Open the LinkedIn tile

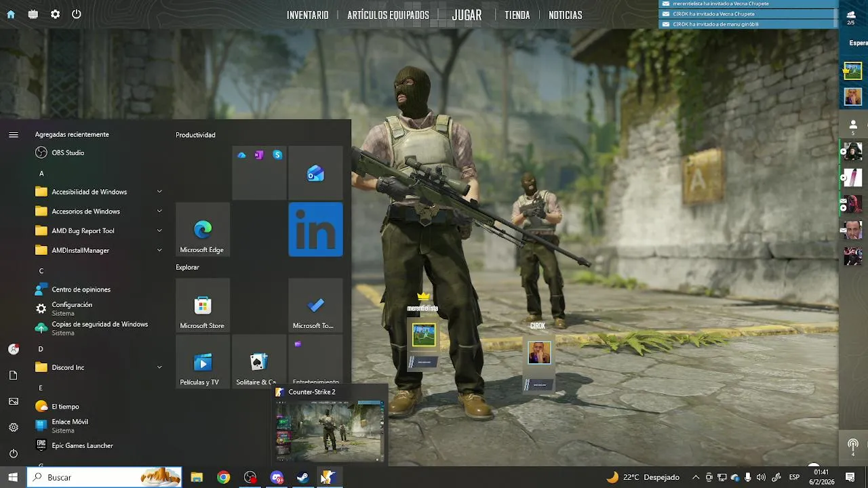[315, 229]
